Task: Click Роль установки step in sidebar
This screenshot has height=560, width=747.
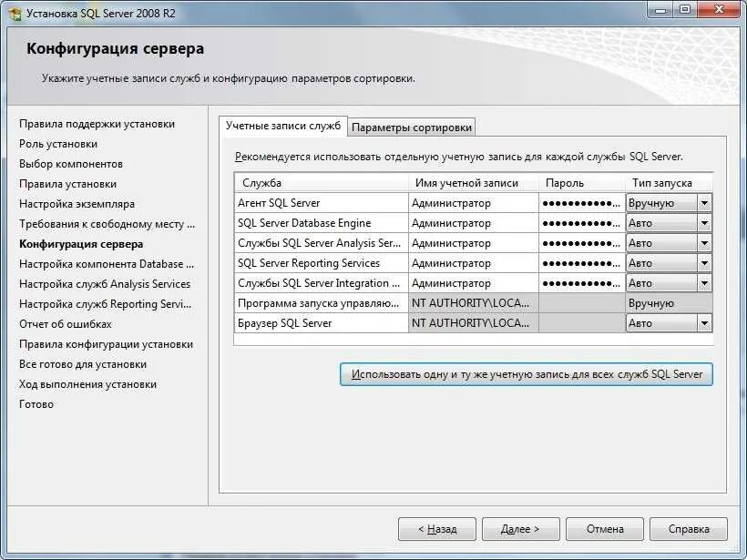Action: coord(58,144)
